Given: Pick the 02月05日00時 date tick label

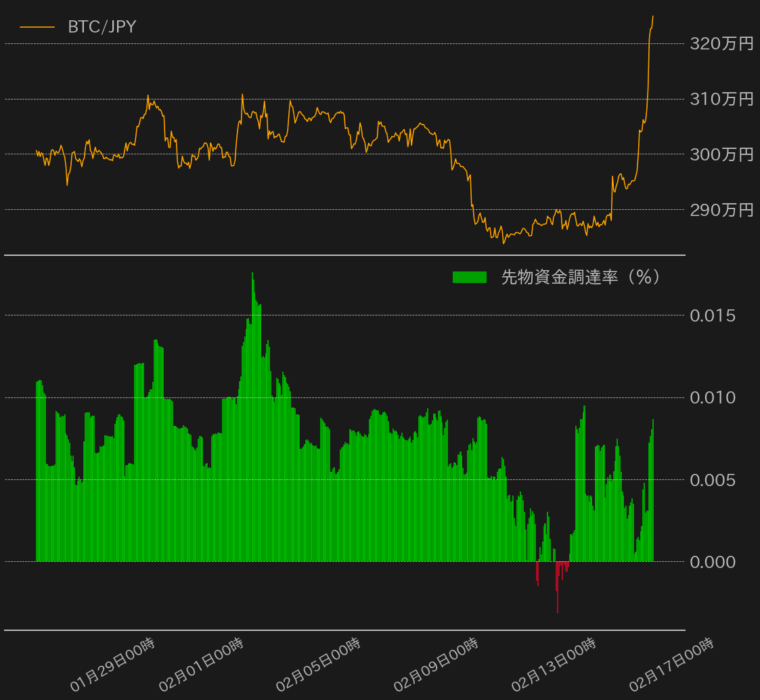Looking at the screenshot, I should [318, 665].
